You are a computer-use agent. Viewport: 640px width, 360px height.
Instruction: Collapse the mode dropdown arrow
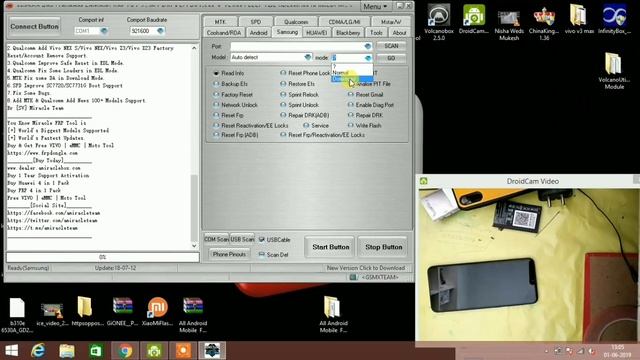click(368, 58)
